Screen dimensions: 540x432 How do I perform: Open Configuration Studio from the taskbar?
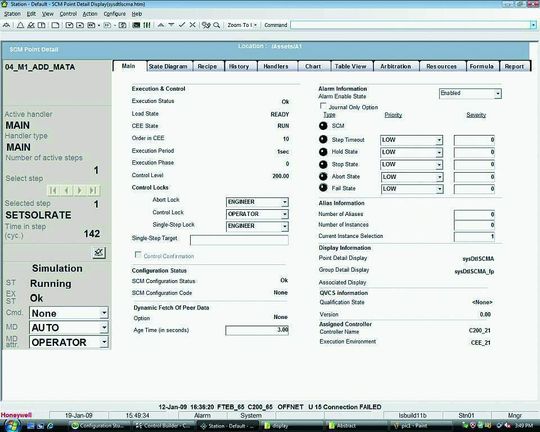[x=99, y=426]
